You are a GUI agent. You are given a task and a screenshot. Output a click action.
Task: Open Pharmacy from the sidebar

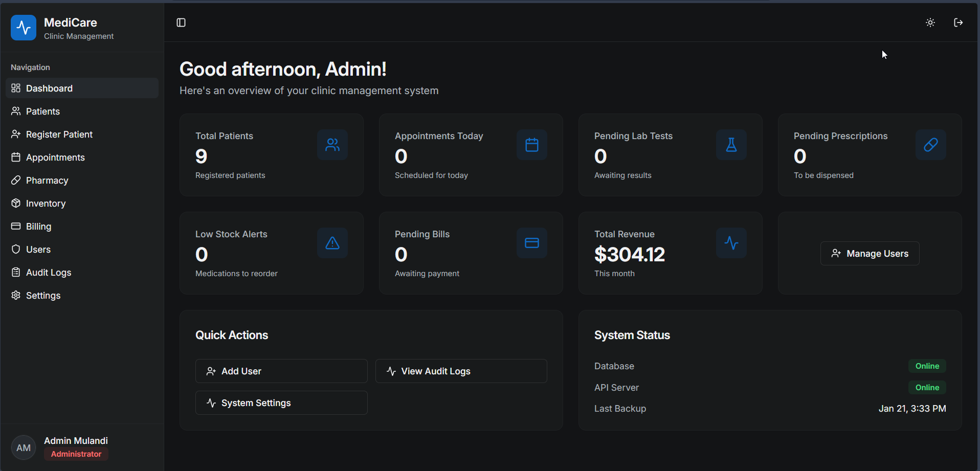click(47, 181)
